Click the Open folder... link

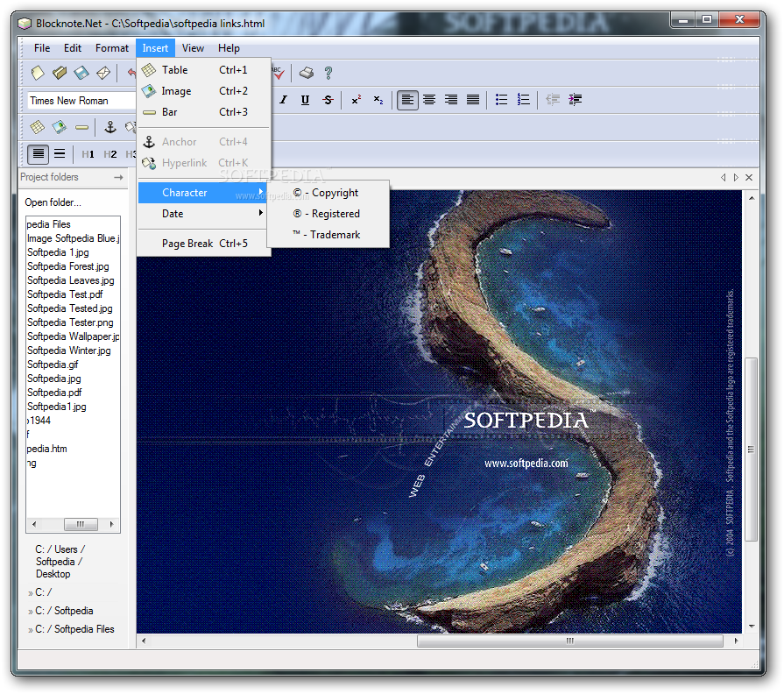tap(53, 202)
